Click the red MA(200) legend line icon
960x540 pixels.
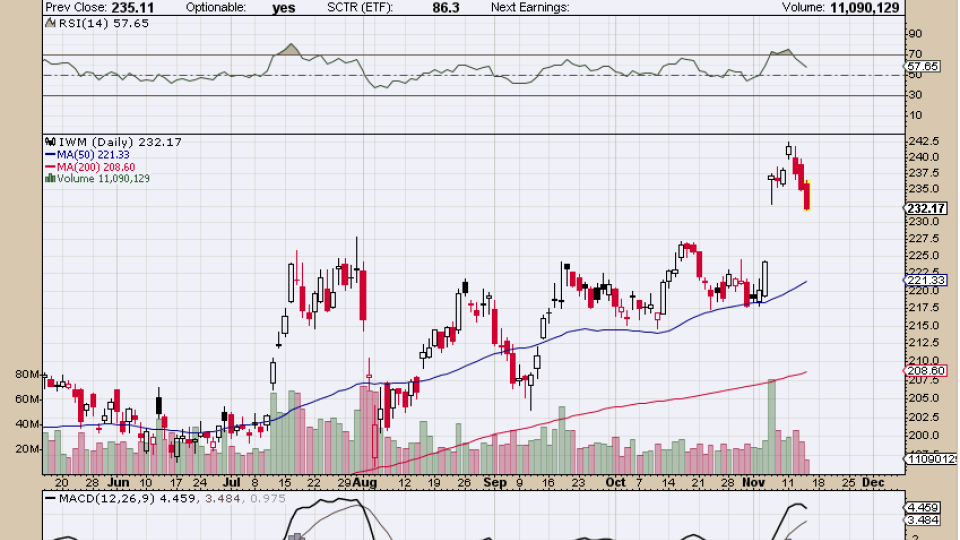coord(51,167)
